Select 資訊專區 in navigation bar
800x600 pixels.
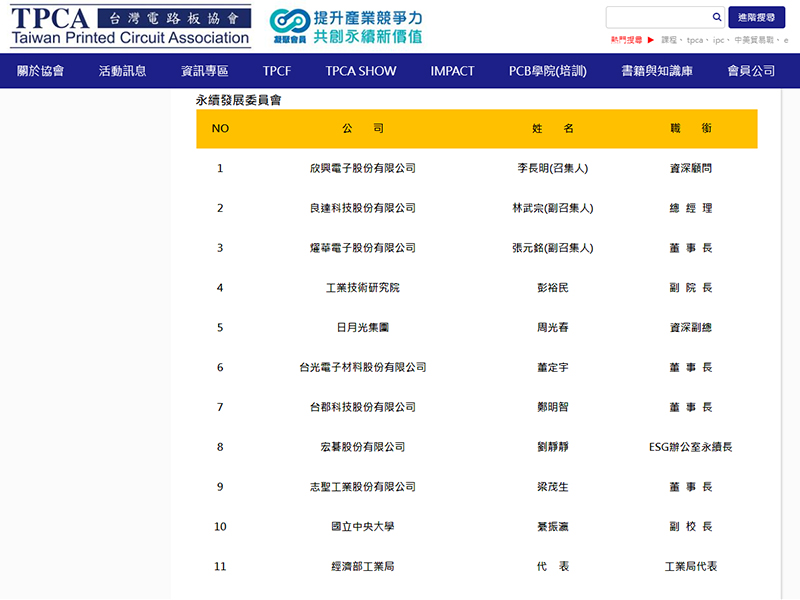204,71
